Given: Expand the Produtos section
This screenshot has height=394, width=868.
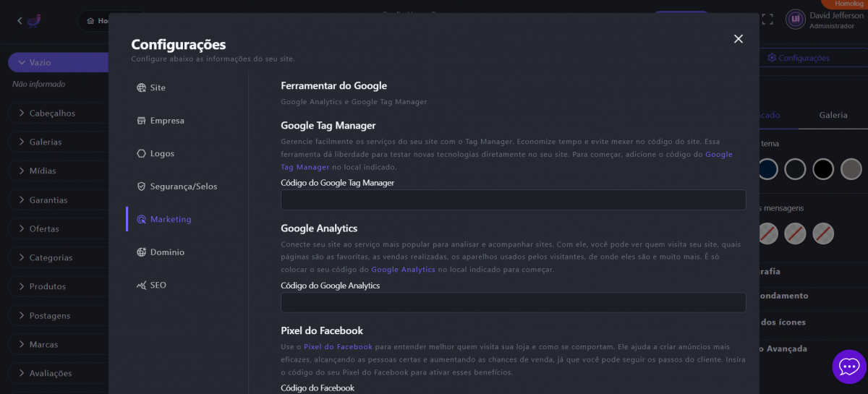Looking at the screenshot, I should [x=47, y=287].
